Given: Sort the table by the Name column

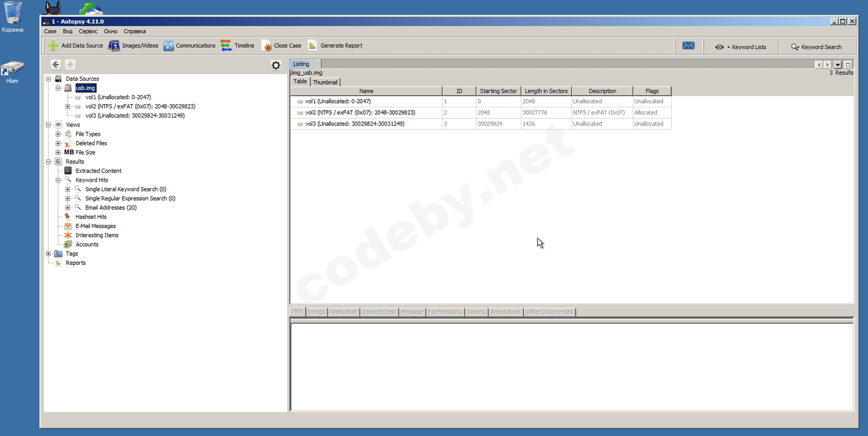Looking at the screenshot, I should point(366,91).
